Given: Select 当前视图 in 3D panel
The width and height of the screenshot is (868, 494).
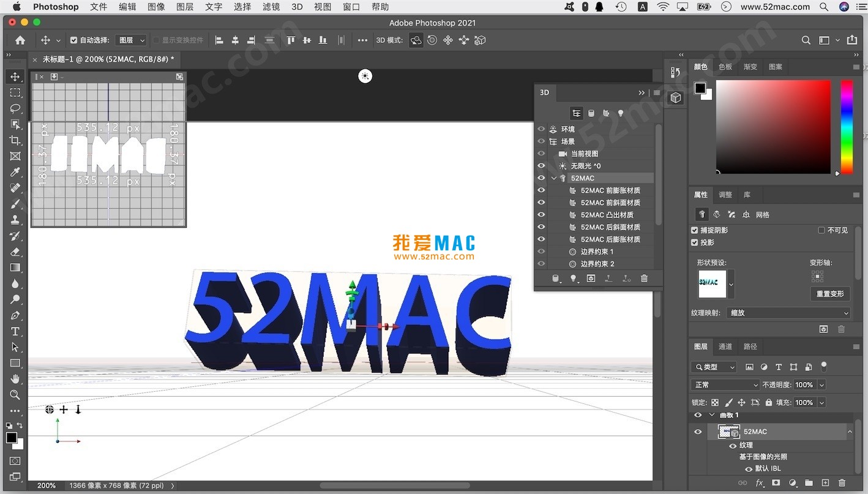Looking at the screenshot, I should coord(585,154).
